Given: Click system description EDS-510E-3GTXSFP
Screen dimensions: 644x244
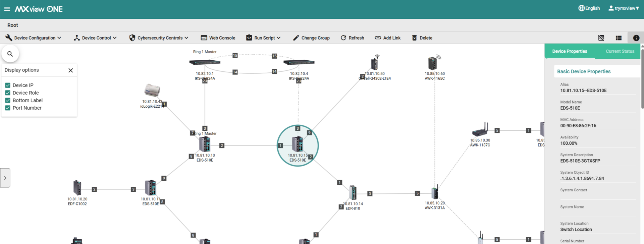Looking at the screenshot, I should click(x=580, y=161).
